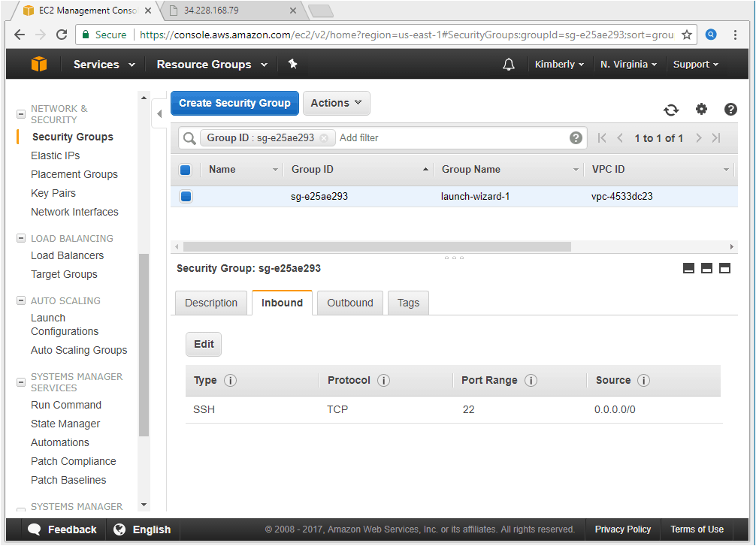Minimize the details pane layout icon
This screenshot has width=756, height=546.
688,268
